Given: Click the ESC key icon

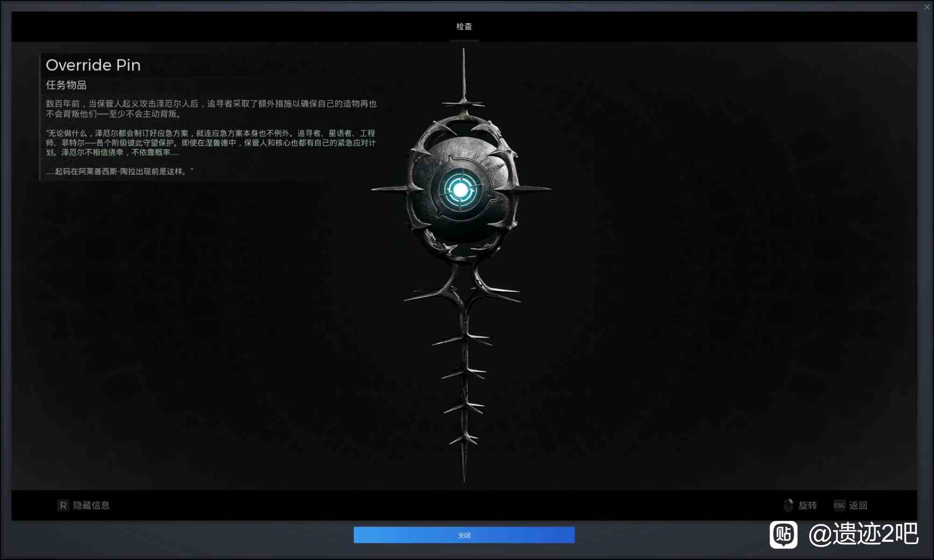Looking at the screenshot, I should coord(839,505).
